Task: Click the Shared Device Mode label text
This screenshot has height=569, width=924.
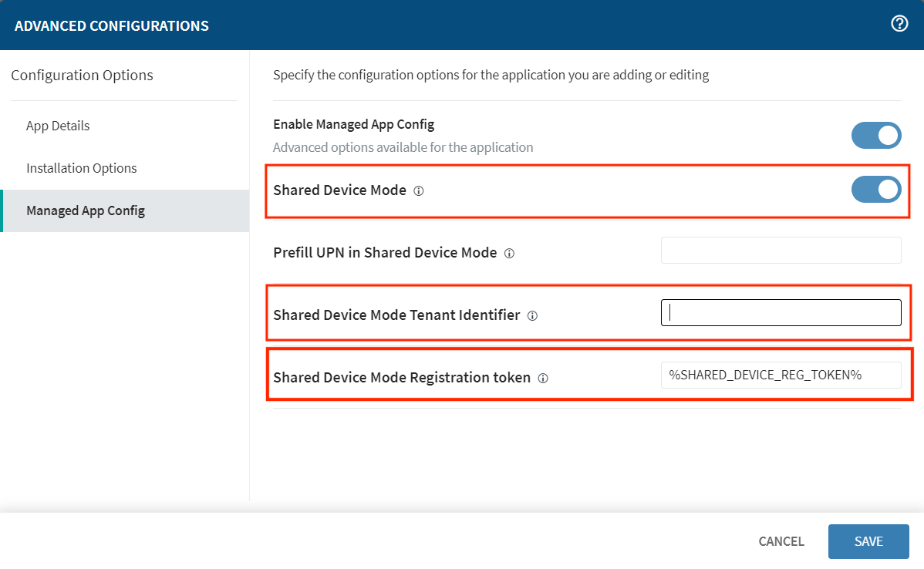Action: click(x=339, y=190)
